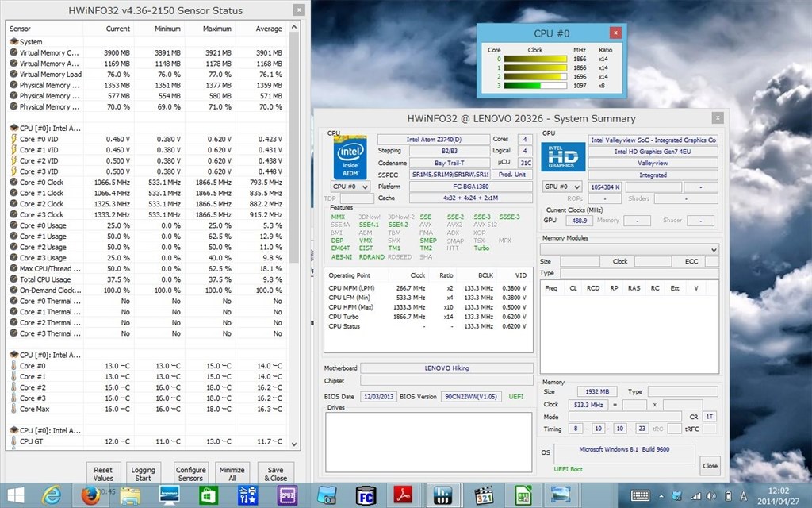Screen dimensions: 812x508
Task: Click Logging Start button
Action: [x=143, y=474]
